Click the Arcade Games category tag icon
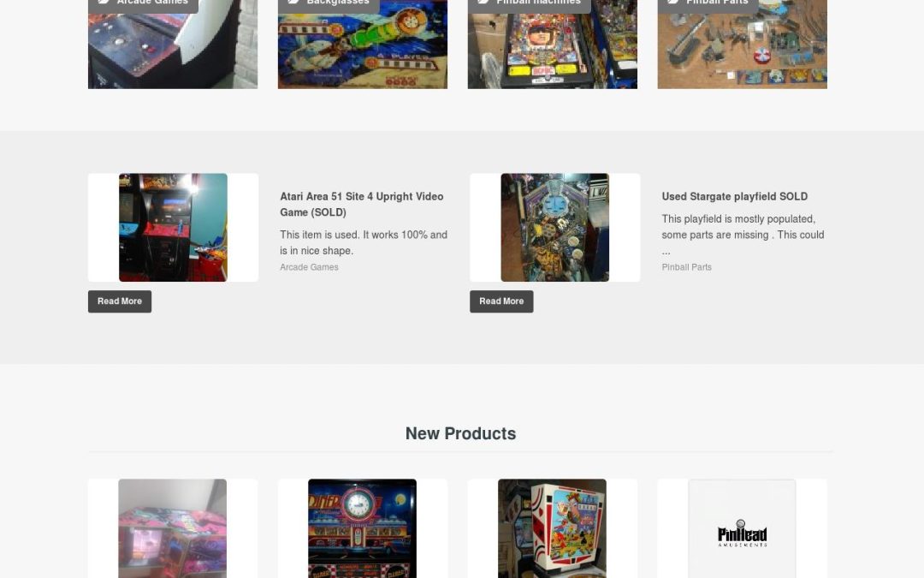 104,2
